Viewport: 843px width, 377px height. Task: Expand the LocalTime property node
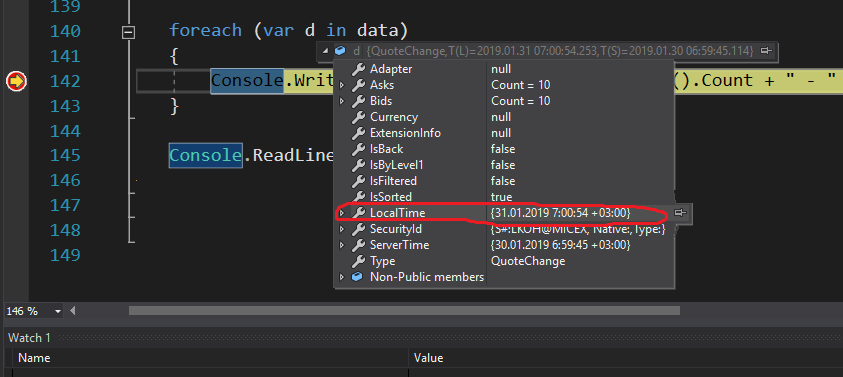pyautogui.click(x=341, y=214)
